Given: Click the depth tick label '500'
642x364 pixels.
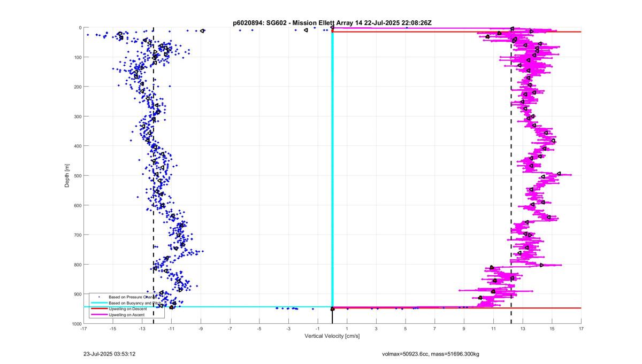Looking at the screenshot, I should (77, 176).
